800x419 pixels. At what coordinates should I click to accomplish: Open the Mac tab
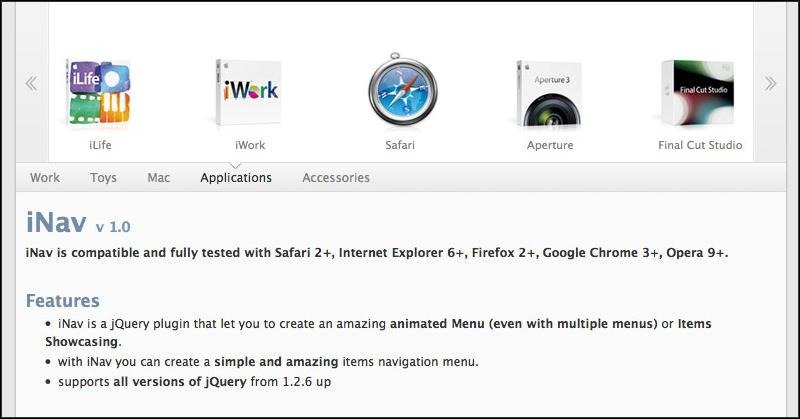[159, 178]
